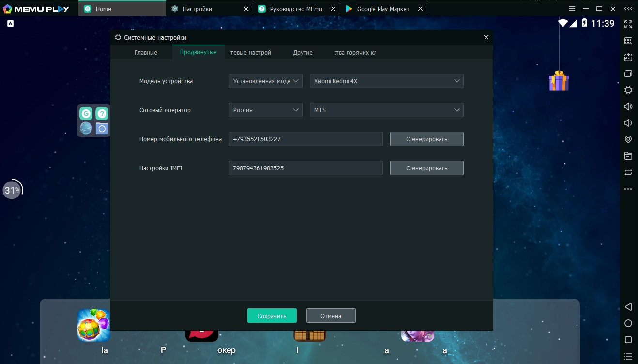Expand the Xiaomi Redmi 4X model dropdown
The image size is (638, 364).
[x=386, y=81]
